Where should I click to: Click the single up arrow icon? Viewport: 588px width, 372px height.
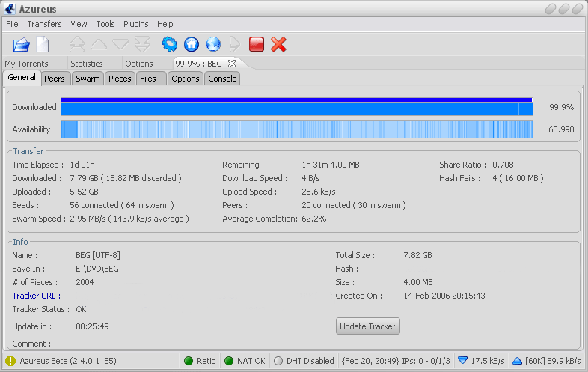click(x=99, y=44)
